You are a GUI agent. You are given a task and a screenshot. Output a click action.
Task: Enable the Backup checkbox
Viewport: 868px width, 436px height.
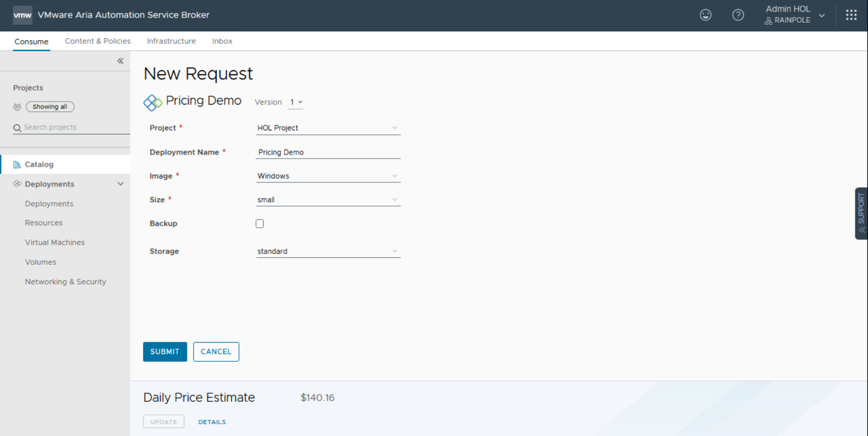click(260, 224)
